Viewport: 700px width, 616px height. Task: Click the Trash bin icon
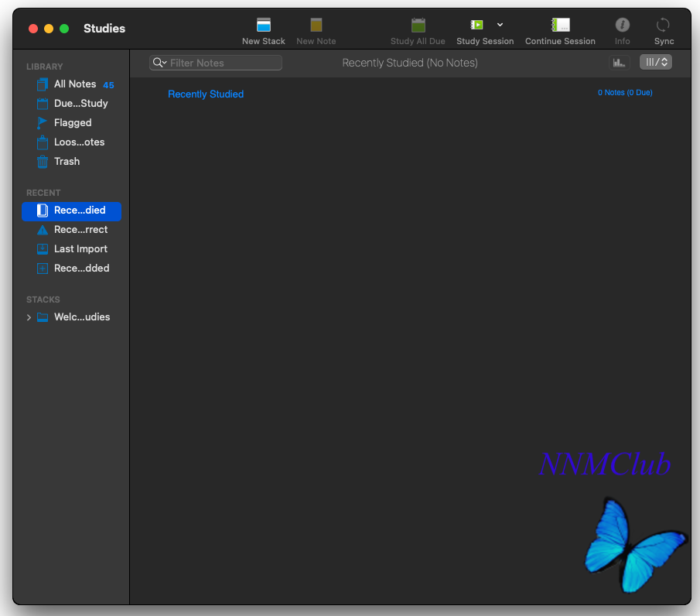point(43,161)
